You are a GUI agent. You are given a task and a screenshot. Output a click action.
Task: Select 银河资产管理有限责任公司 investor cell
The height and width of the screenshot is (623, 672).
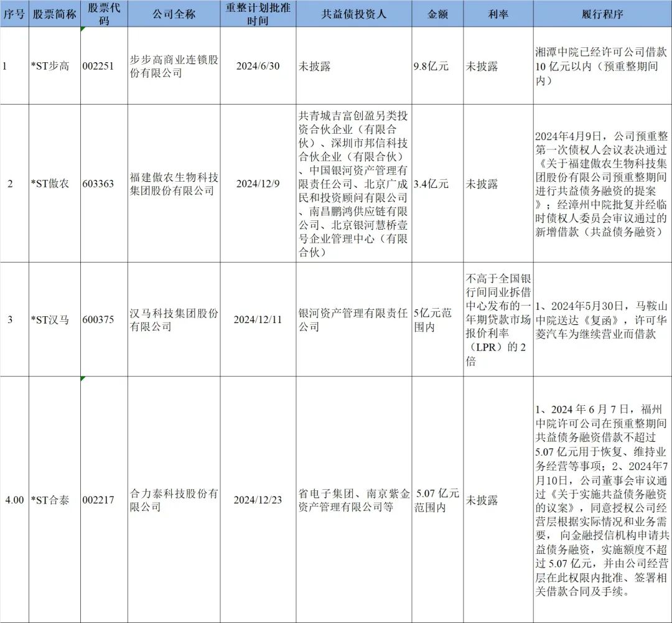[354, 319]
